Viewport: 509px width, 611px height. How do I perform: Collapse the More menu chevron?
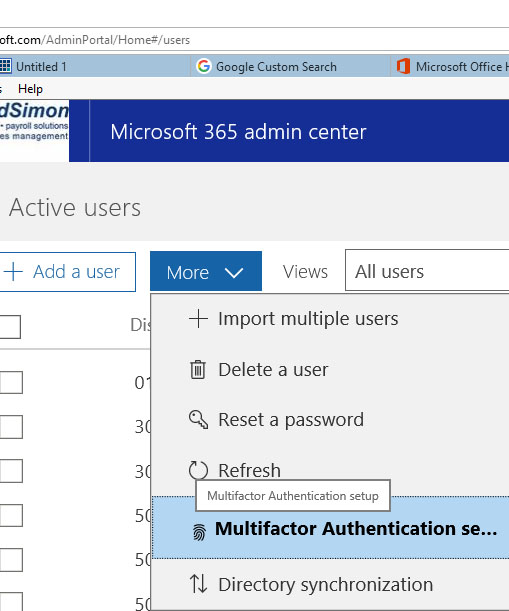pyautogui.click(x=234, y=272)
